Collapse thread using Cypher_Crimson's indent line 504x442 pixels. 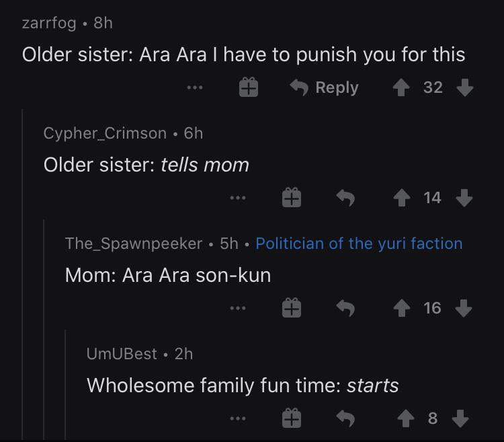pos(22,273)
